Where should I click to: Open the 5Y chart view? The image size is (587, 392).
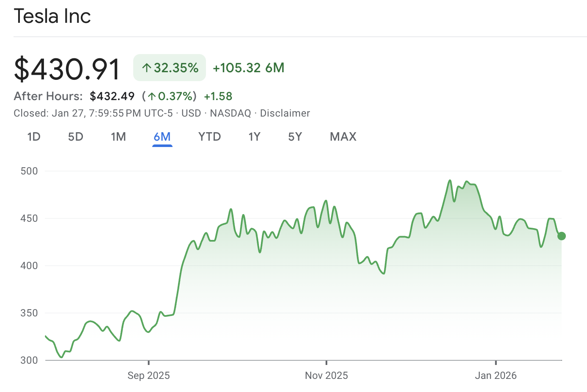295,136
